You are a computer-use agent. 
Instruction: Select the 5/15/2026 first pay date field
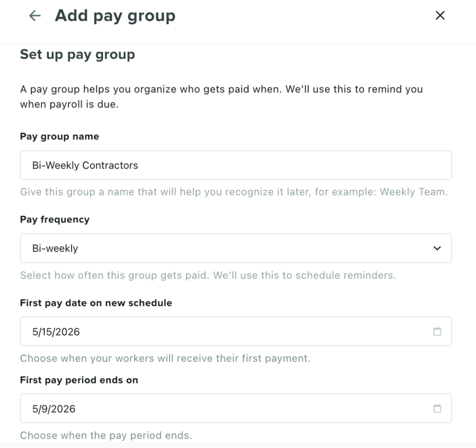236,332
